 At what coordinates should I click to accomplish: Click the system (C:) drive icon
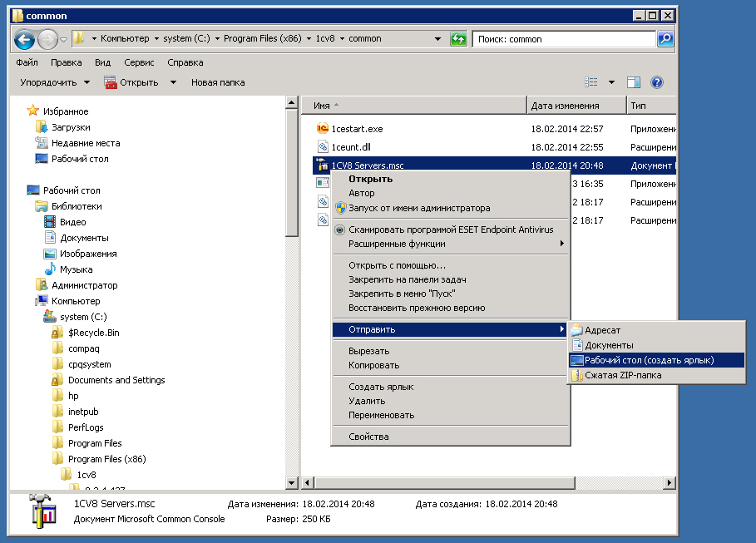click(50, 317)
